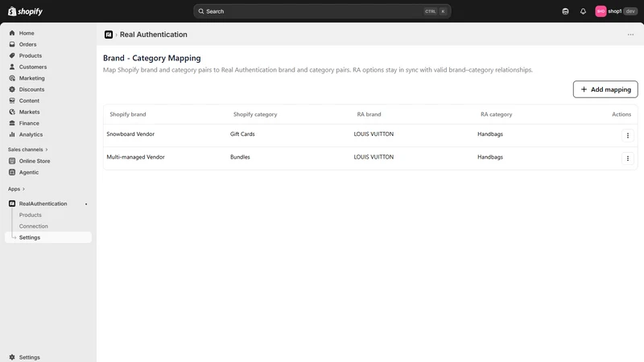The height and width of the screenshot is (362, 644).
Task: Open the page more-options ellipsis
Action: coord(630,35)
